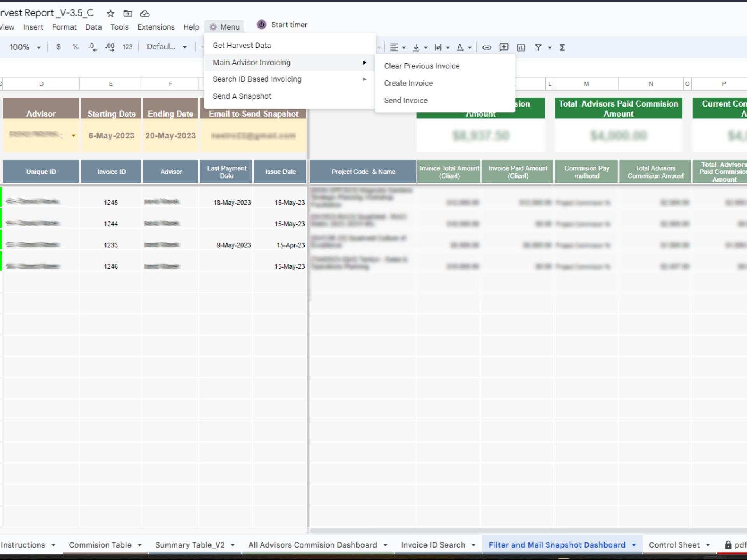Open the Extensions menu
This screenshot has height=560, width=747.
(x=156, y=27)
